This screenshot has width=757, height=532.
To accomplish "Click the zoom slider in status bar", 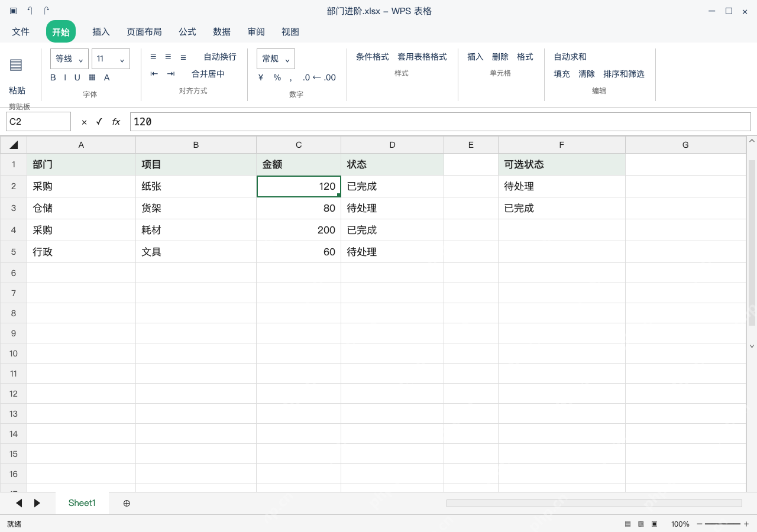I will [x=723, y=524].
